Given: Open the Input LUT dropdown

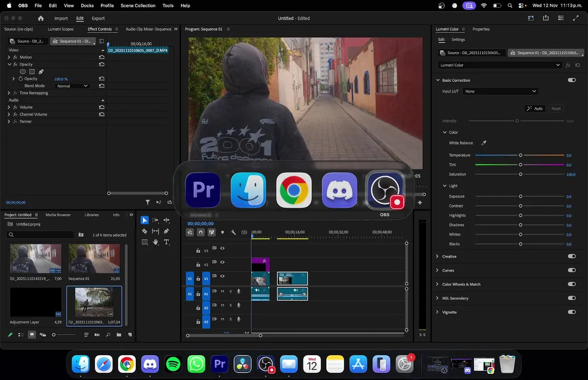Looking at the screenshot, I should [500, 91].
